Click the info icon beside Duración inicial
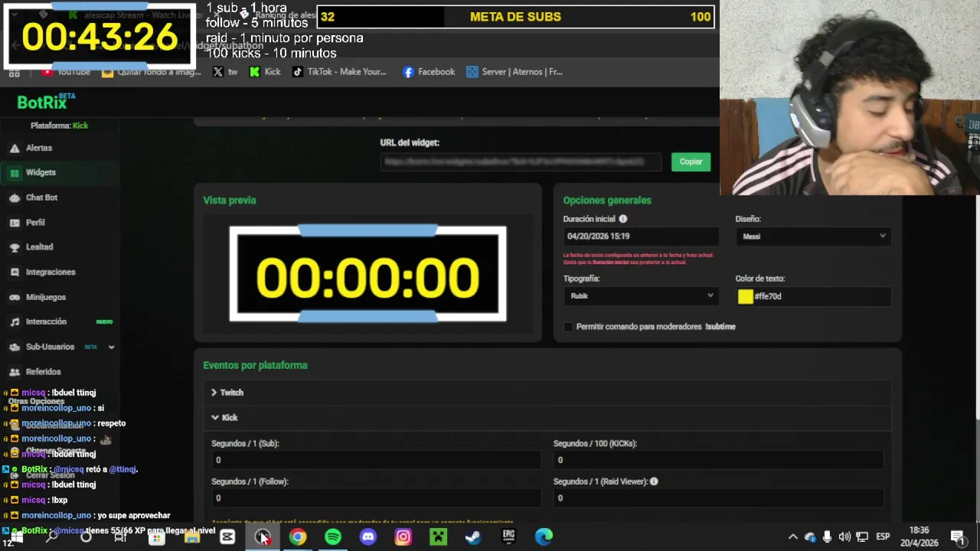 point(622,219)
